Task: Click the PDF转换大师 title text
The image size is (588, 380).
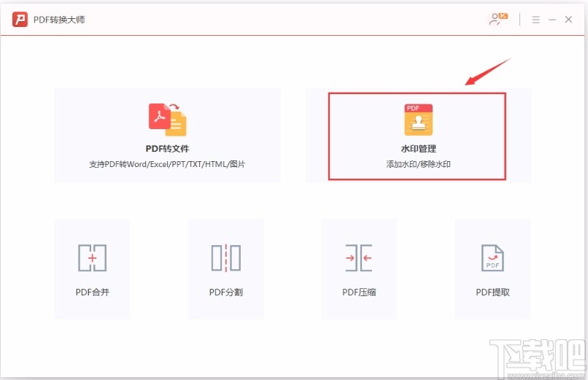Action: (59, 20)
